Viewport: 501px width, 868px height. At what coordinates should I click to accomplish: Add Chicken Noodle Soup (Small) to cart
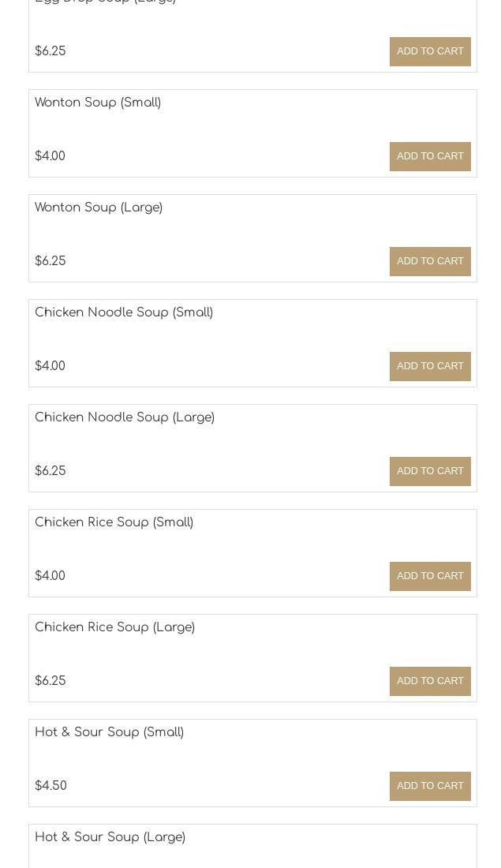tap(430, 366)
